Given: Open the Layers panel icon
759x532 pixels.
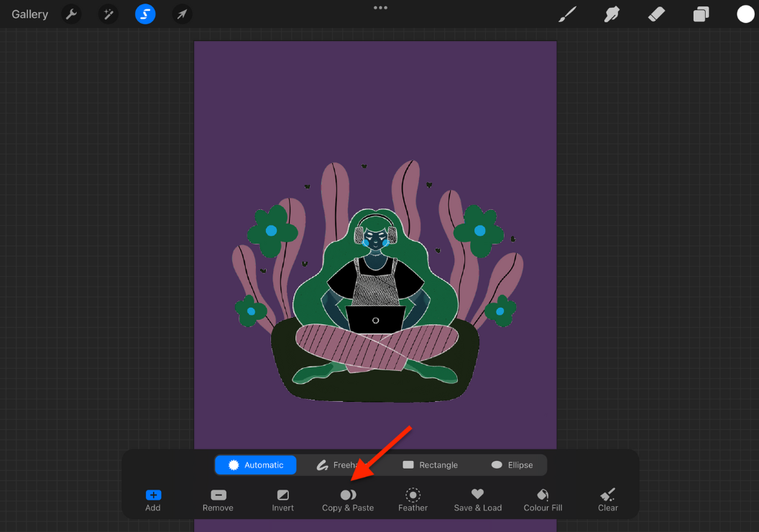Looking at the screenshot, I should (x=701, y=14).
